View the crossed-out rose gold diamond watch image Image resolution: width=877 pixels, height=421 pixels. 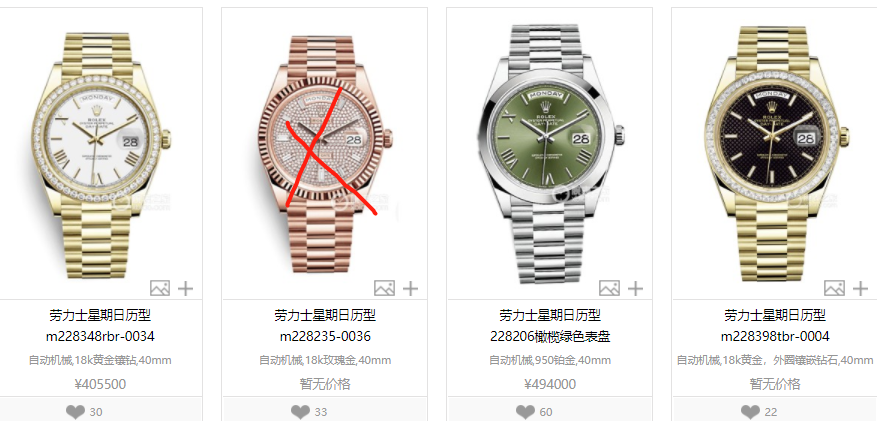(325, 154)
